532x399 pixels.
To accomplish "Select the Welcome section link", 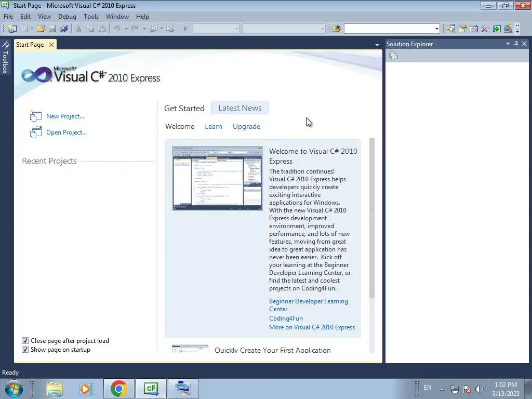I will coord(180,126).
